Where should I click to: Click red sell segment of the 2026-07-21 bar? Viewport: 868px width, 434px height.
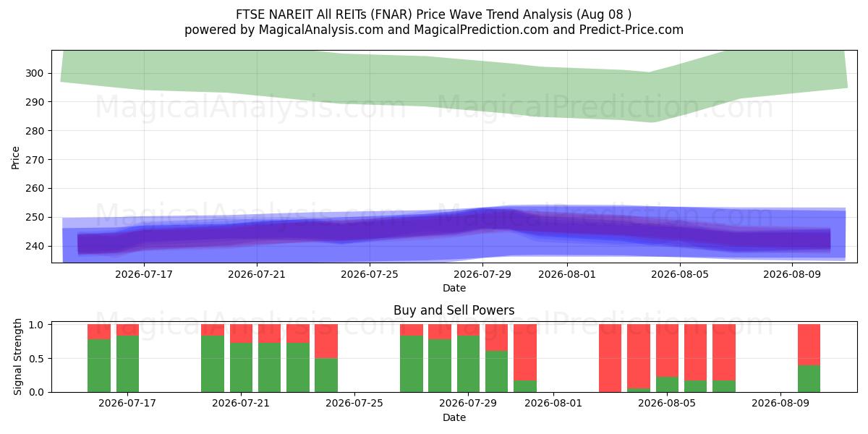[241, 333]
